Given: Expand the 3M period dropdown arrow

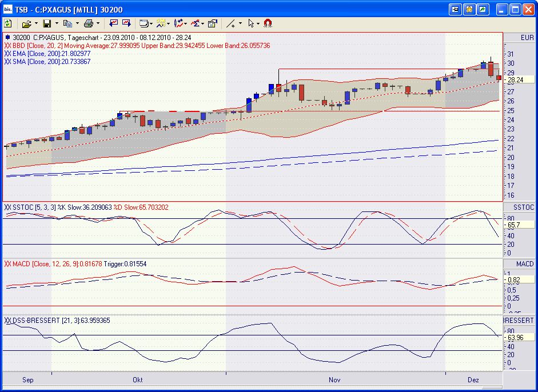Looking at the screenshot, I should pos(168,23).
